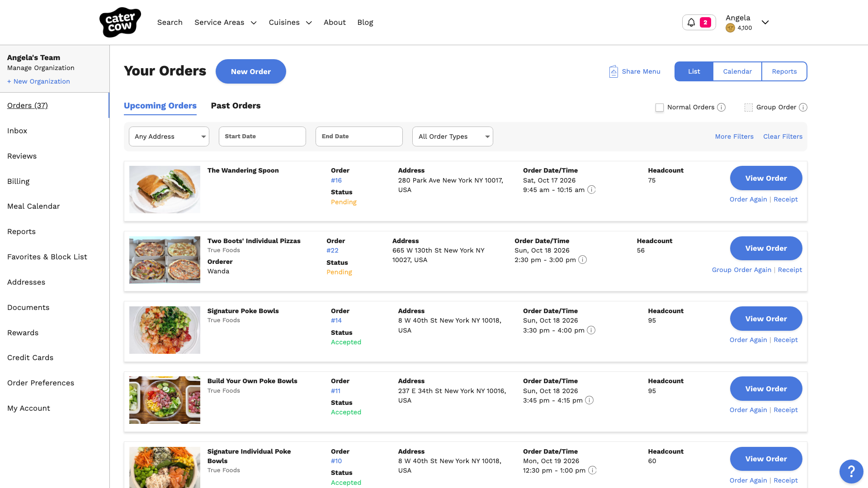868x488 pixels.
Task: Open the notifications bell
Action: [x=691, y=22]
